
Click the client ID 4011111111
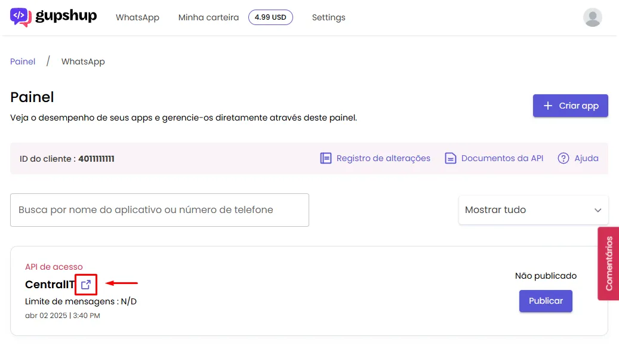point(96,159)
